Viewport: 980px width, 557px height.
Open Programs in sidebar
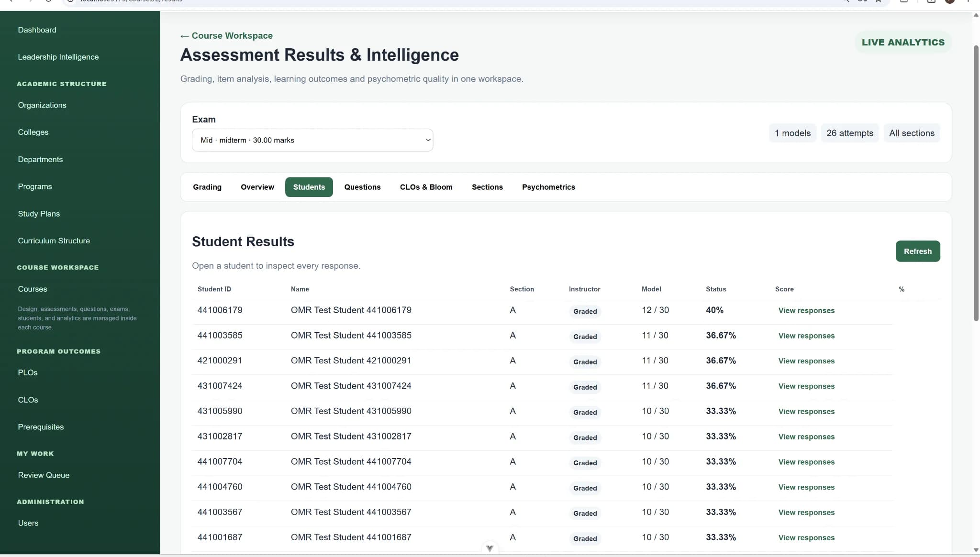[35, 186]
